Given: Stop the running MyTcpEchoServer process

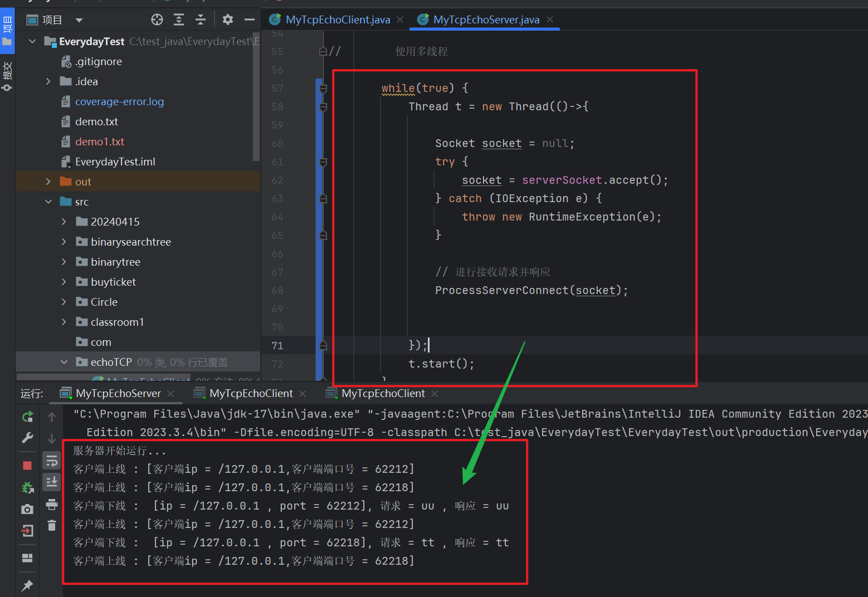Looking at the screenshot, I should click(27, 465).
